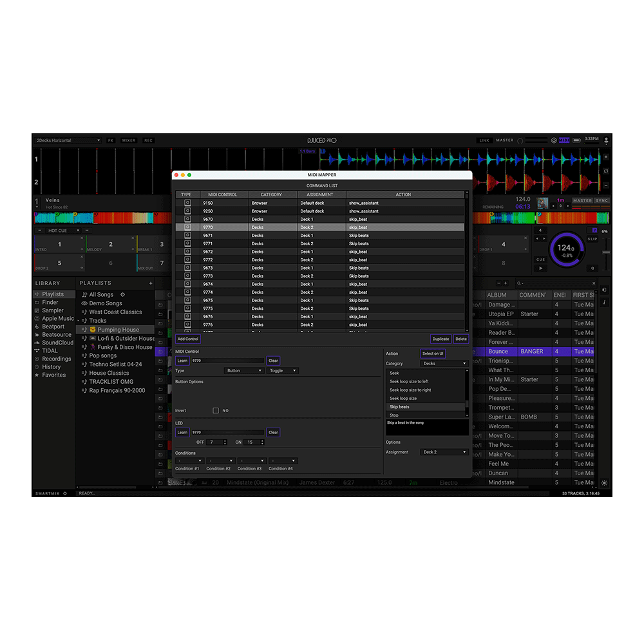Open the SmartMix settings gear
The width and height of the screenshot is (644, 644).
pyautogui.click(x=65, y=493)
